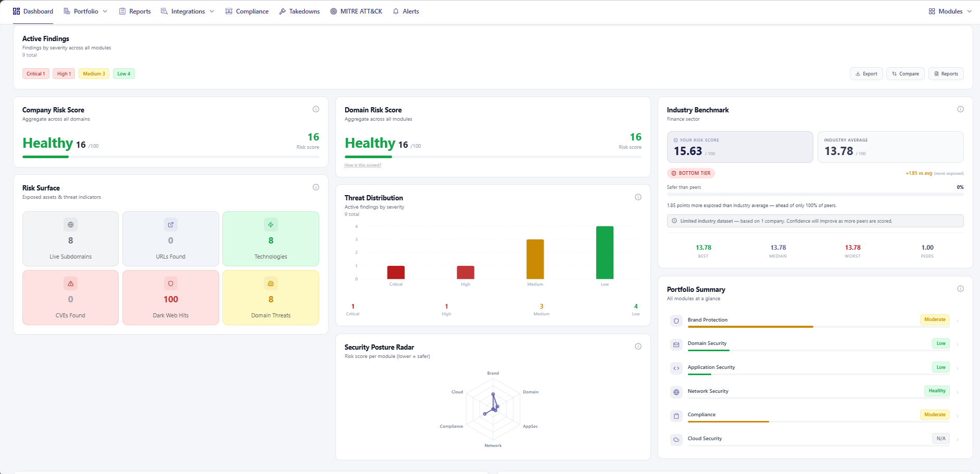This screenshot has height=474, width=980.
Task: Click the Domain Threats icon
Action: 271,284
